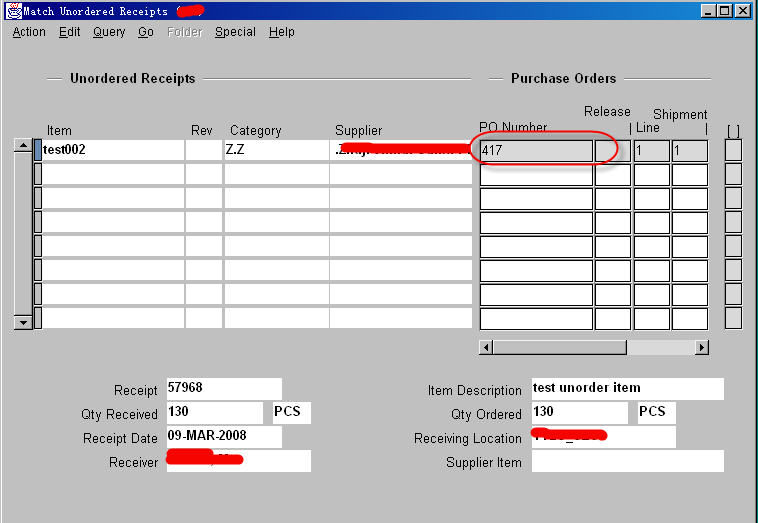The width and height of the screenshot is (758, 523).
Task: Click the up arrow of receipts vertical scrollbar
Action: [x=23, y=145]
